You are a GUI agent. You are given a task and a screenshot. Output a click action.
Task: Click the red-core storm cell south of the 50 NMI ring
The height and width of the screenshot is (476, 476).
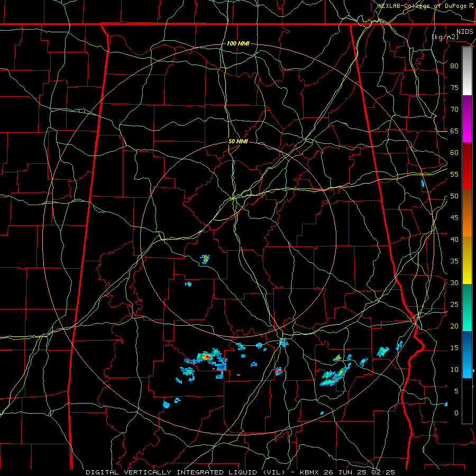[207, 356]
